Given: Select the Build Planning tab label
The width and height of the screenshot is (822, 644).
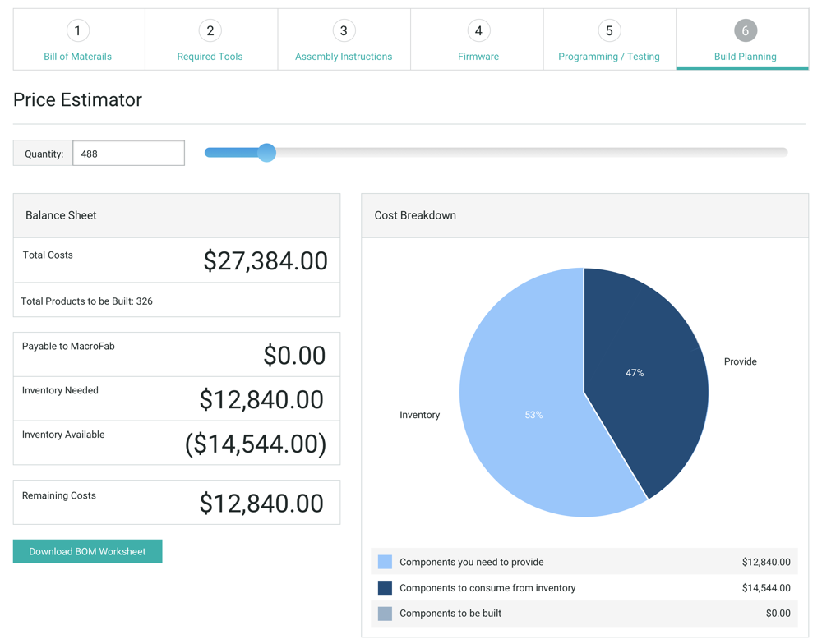Looking at the screenshot, I should [745, 57].
